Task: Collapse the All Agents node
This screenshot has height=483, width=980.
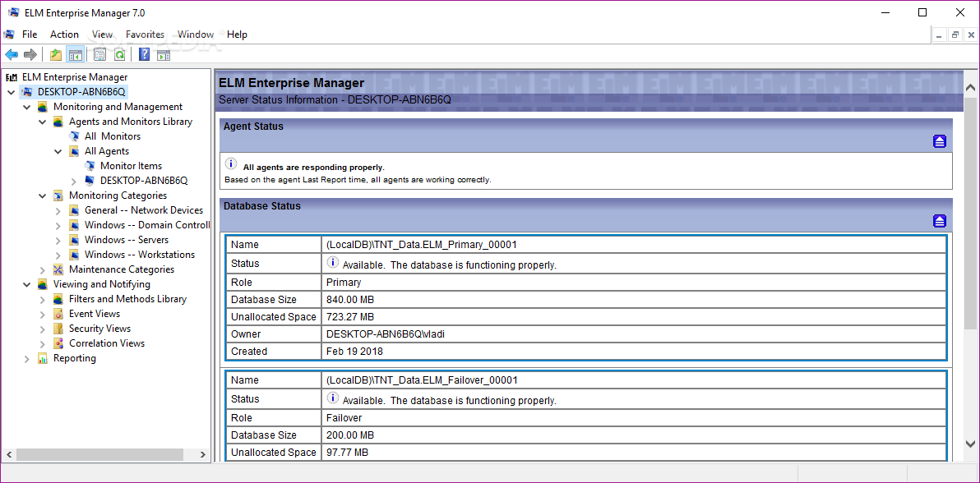Action: click(58, 151)
